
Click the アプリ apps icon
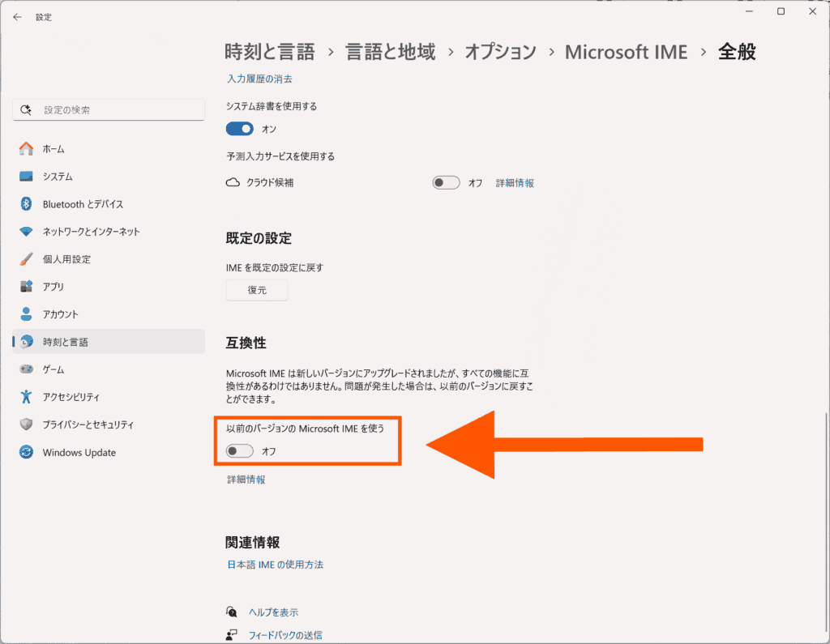pyautogui.click(x=26, y=286)
